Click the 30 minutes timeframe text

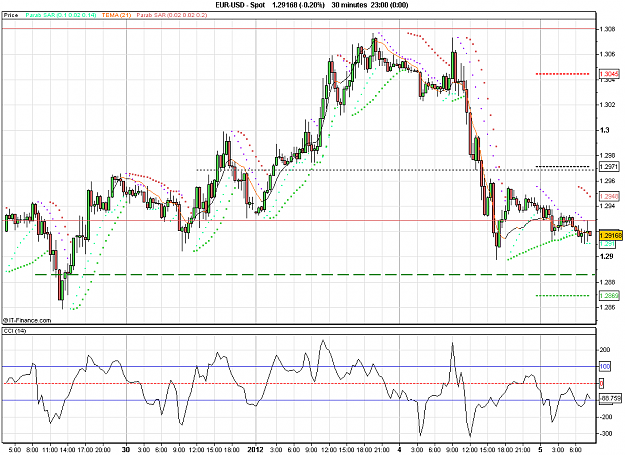tap(349, 5)
